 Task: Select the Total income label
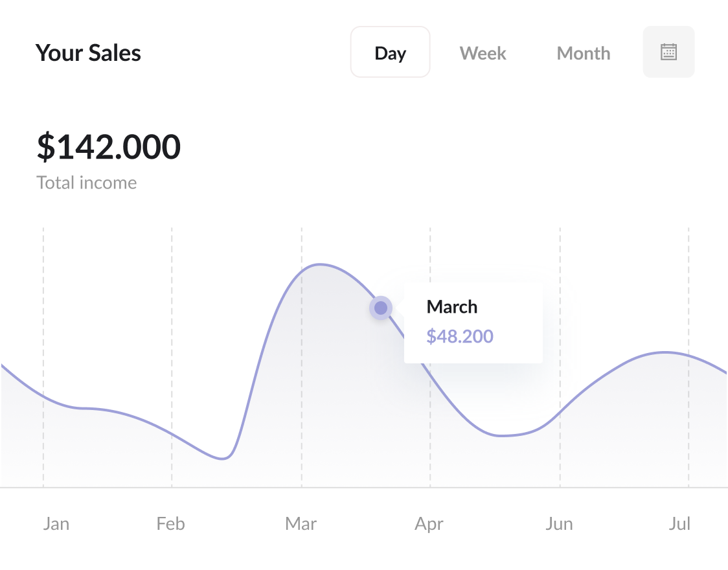click(86, 182)
